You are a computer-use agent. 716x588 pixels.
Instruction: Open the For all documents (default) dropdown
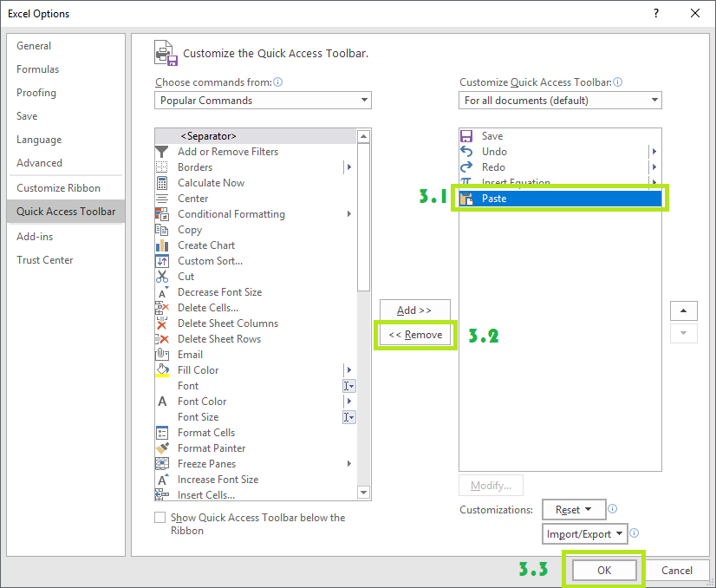pyautogui.click(x=560, y=101)
